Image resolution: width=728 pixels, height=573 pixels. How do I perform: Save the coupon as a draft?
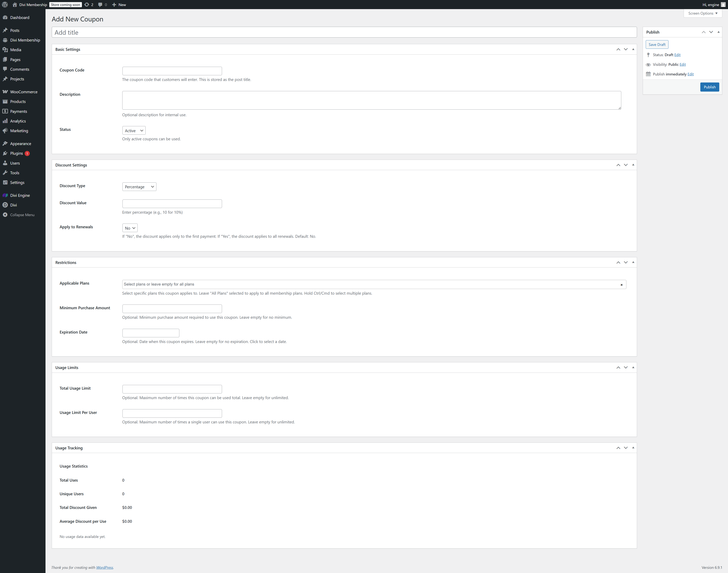657,44
